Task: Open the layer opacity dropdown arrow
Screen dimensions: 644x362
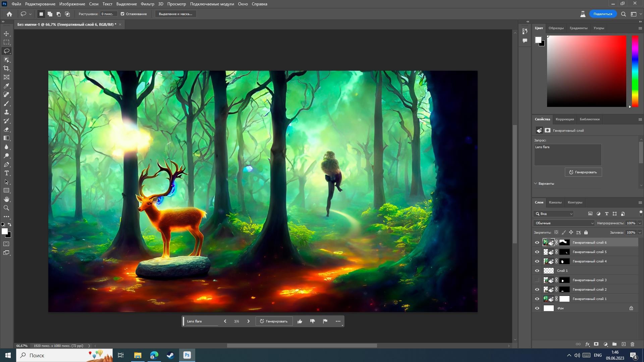Action: point(639,223)
